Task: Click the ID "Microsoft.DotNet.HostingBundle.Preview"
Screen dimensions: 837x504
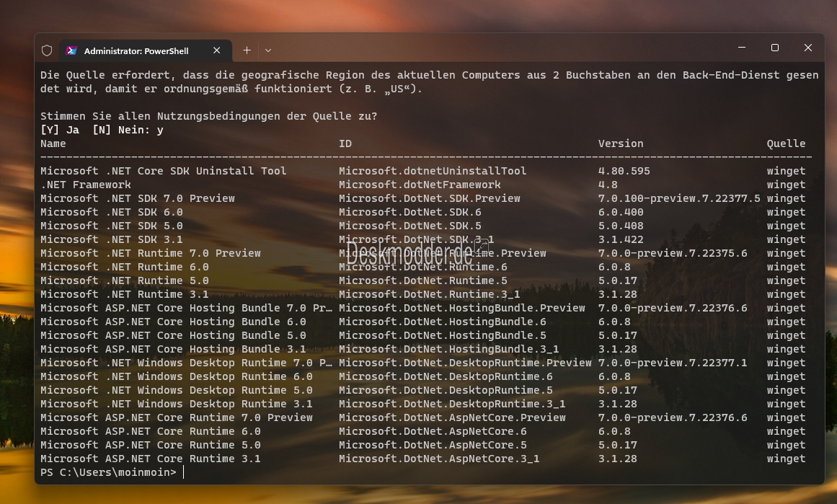Action: 462,309
